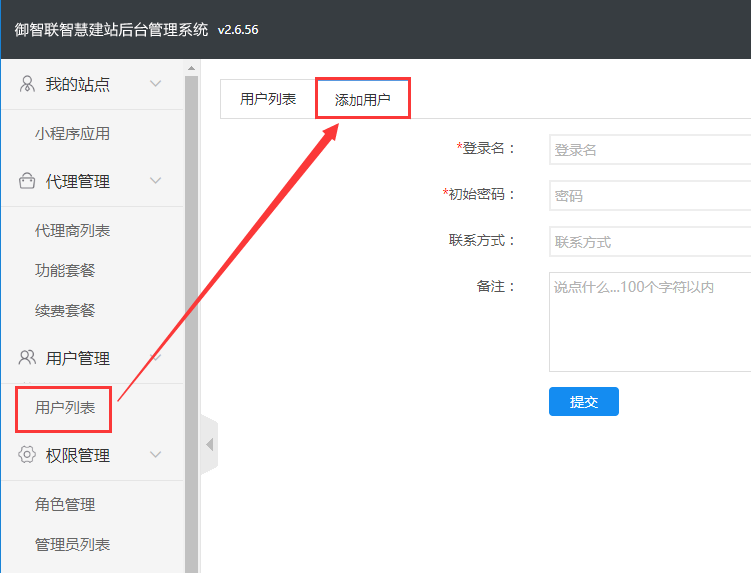
Task: Collapse the 代理管理 chevron
Action: tap(155, 181)
